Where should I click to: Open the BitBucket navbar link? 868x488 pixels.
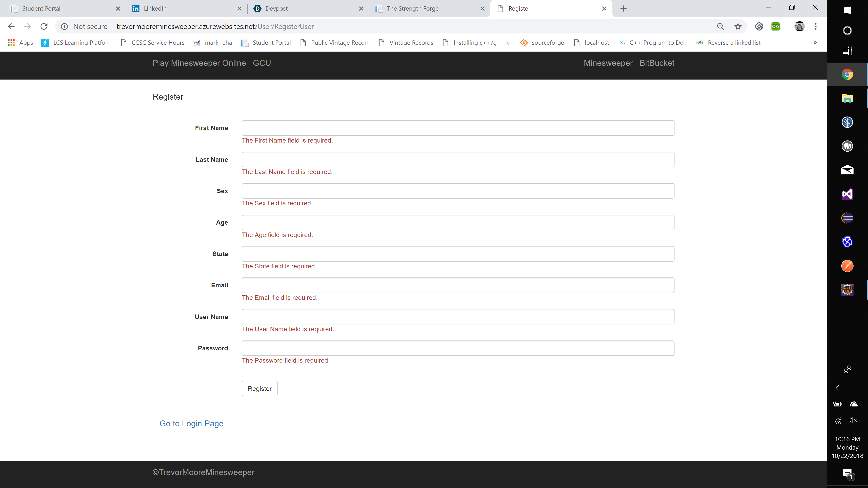657,63
